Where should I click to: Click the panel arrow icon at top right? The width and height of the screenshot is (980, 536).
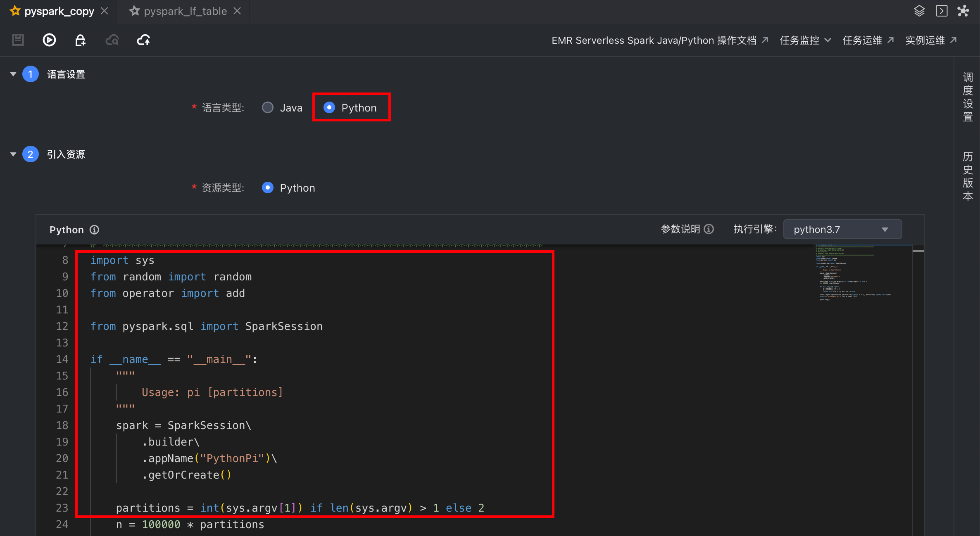tap(942, 11)
